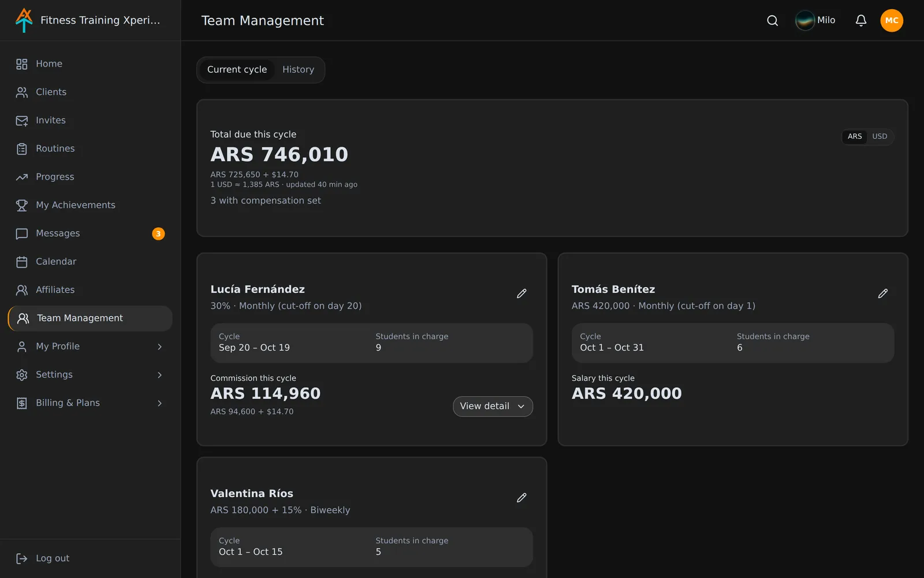
Task: Click the Clients people icon
Action: click(x=22, y=92)
